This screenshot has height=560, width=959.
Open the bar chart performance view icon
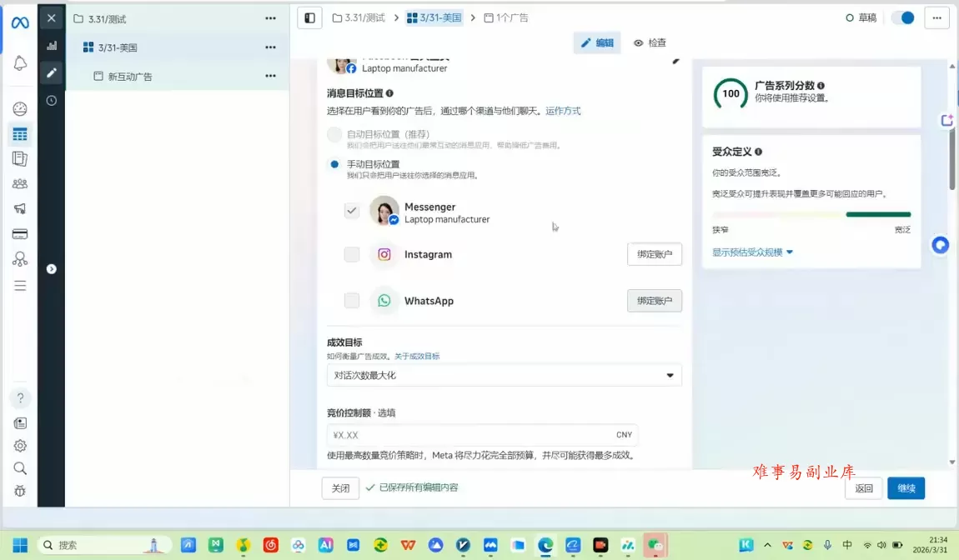pyautogui.click(x=52, y=46)
